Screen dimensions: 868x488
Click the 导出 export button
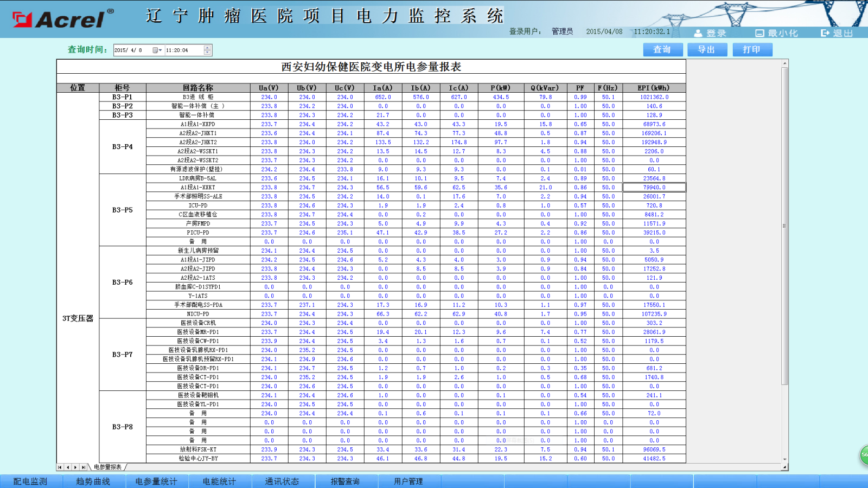tap(707, 50)
